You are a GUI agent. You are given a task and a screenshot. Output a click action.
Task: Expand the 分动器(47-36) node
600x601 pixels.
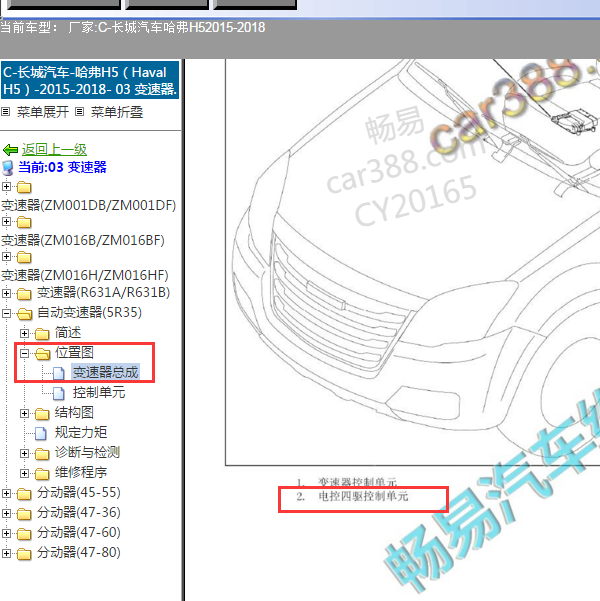click(6, 513)
